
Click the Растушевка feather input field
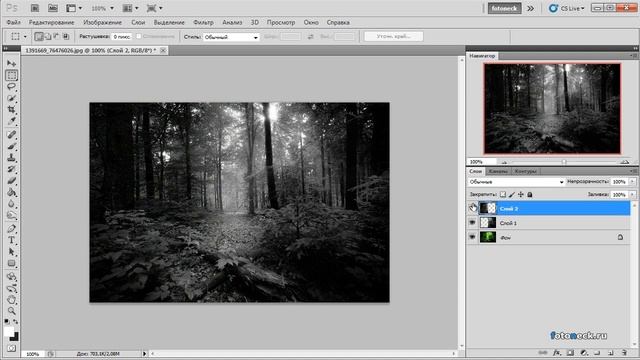point(122,37)
